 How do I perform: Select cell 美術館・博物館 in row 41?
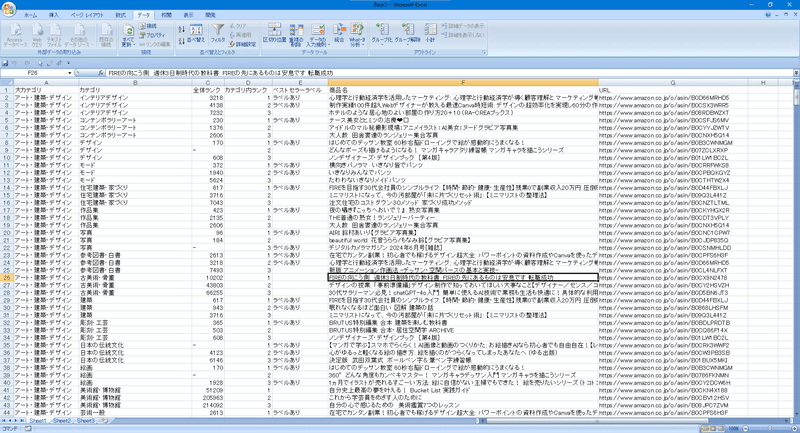point(135,390)
